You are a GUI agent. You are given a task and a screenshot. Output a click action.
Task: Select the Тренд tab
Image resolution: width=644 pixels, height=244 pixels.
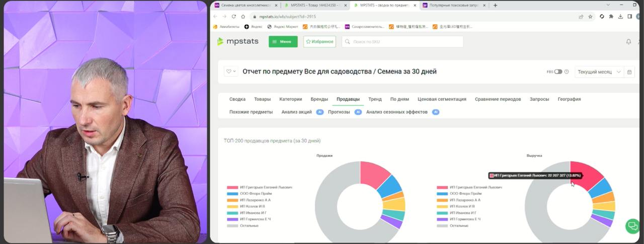pyautogui.click(x=375, y=99)
